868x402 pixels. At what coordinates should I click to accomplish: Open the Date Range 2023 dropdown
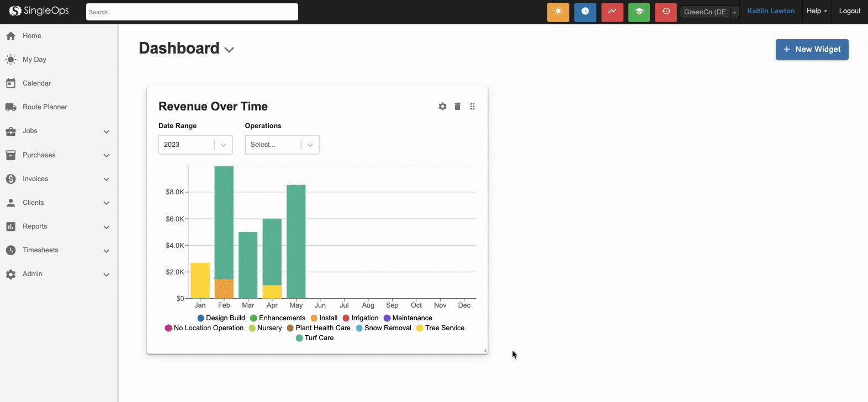(x=195, y=145)
